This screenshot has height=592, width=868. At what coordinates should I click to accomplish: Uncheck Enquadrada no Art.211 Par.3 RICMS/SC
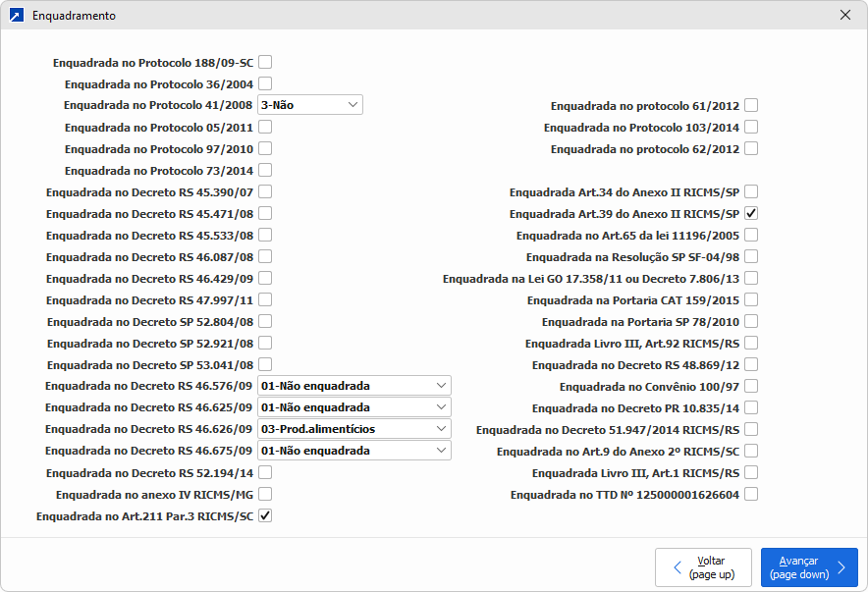click(265, 515)
